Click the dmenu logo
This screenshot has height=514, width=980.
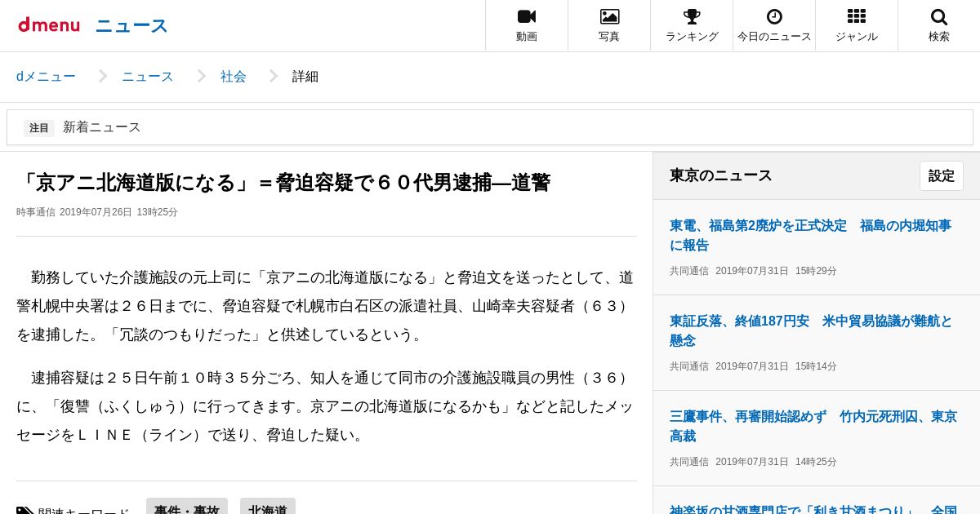[49, 25]
